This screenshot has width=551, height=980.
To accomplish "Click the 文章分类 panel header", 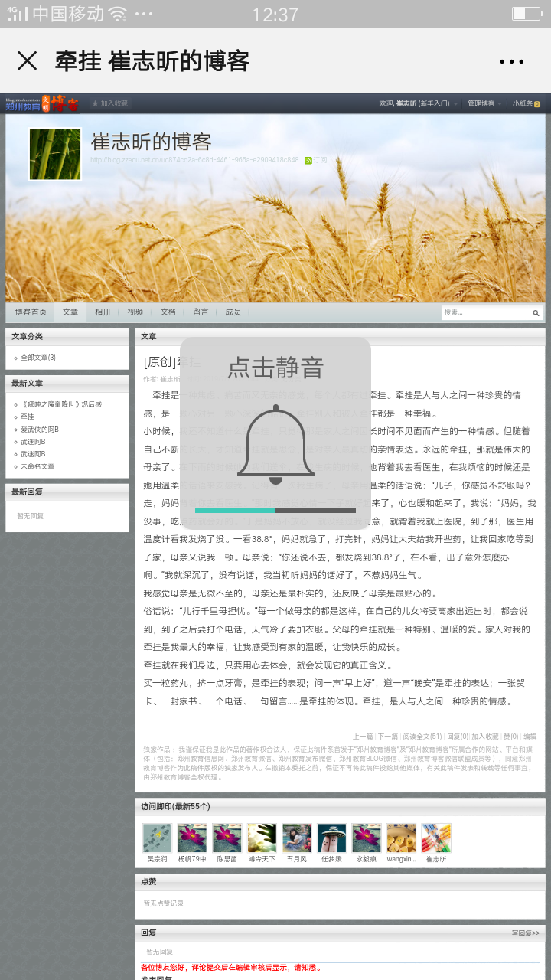I will pos(67,337).
